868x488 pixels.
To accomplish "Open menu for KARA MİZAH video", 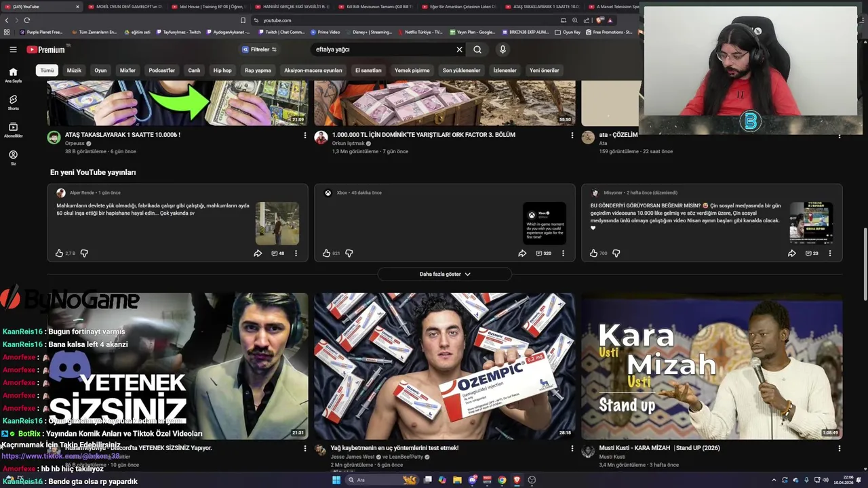I will [x=839, y=449].
